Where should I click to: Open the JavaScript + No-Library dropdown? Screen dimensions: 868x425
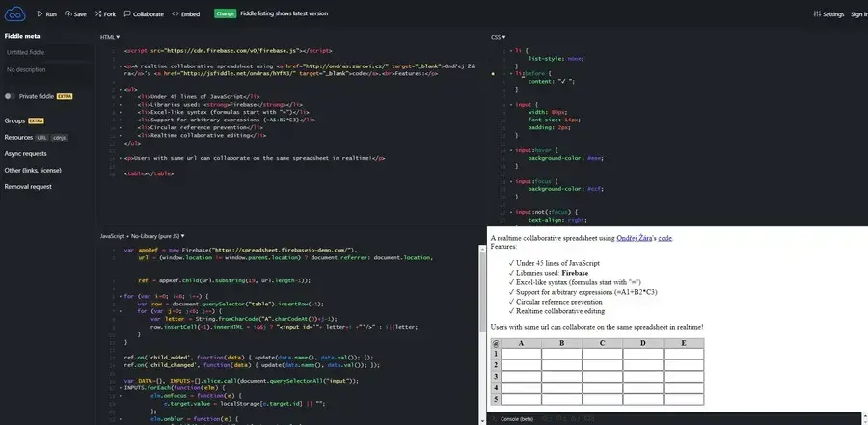[143, 236]
